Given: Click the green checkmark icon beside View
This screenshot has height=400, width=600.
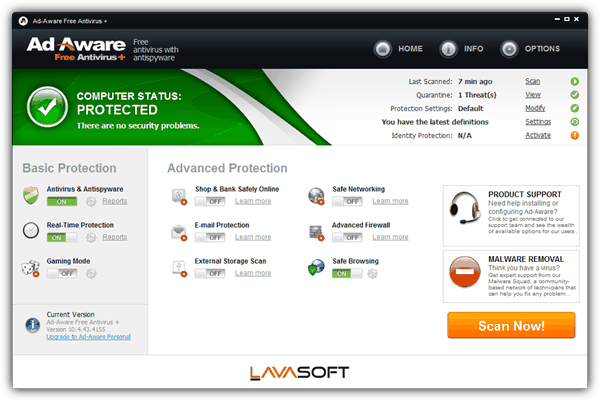Looking at the screenshot, I should point(574,95).
